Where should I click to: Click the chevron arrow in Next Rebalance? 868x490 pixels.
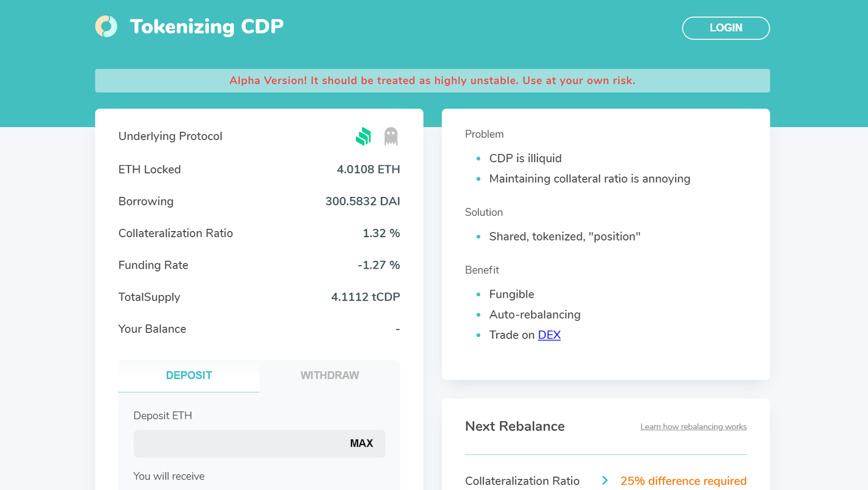pyautogui.click(x=605, y=481)
